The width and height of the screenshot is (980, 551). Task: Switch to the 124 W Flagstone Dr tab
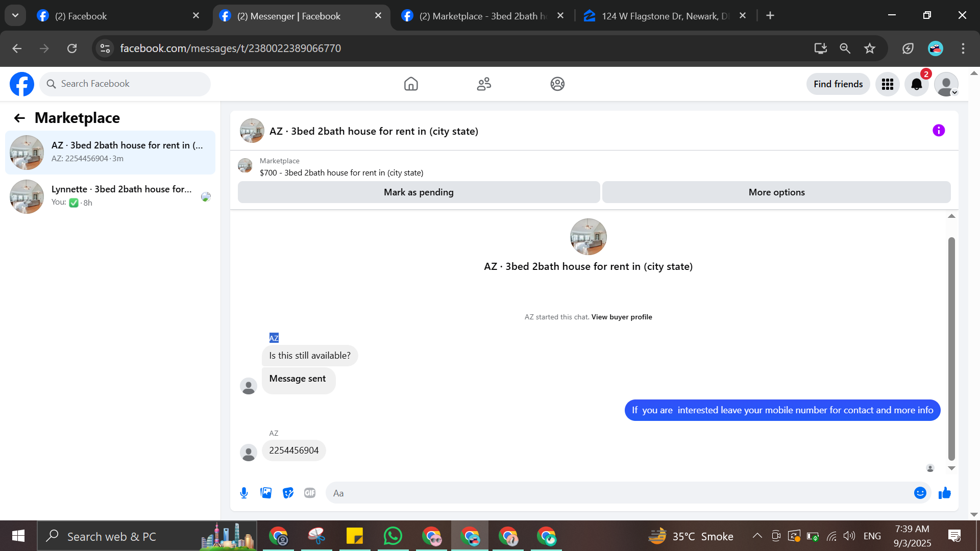(x=666, y=16)
